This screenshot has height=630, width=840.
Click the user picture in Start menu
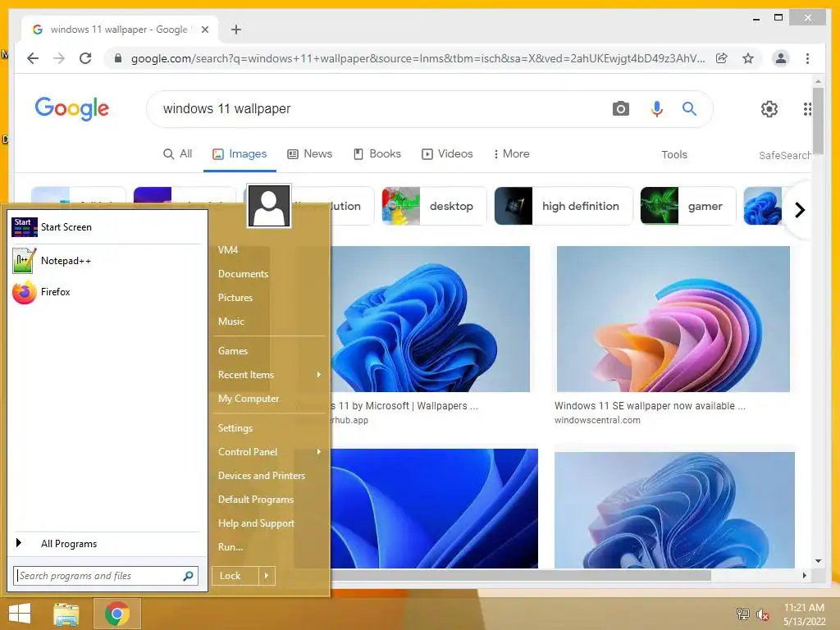(269, 206)
